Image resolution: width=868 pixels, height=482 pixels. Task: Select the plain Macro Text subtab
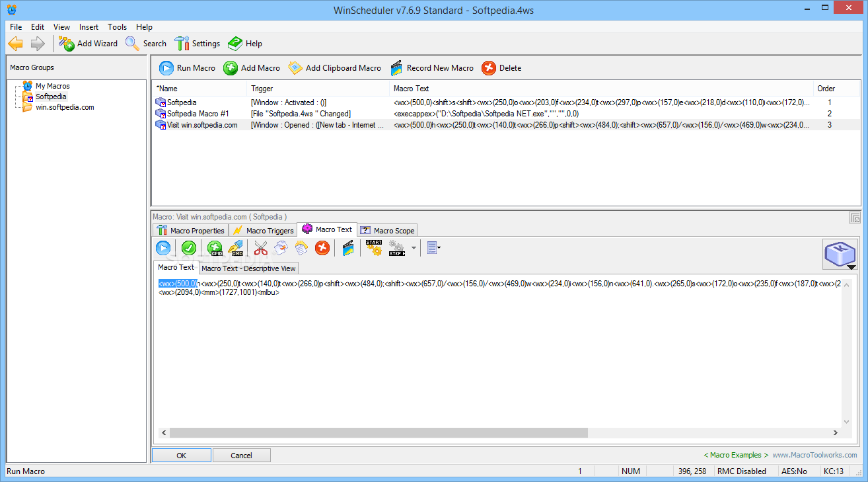(176, 267)
